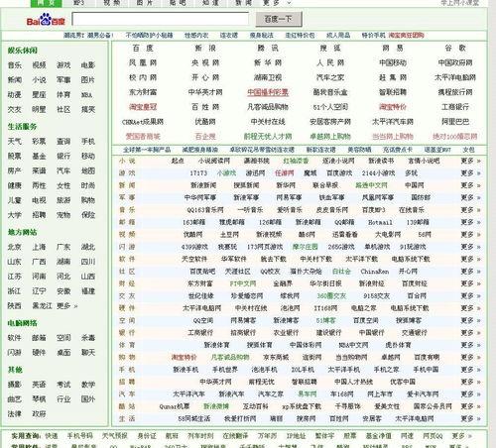Select the 网页 search tab
Image resolution: width=496 pixels, height=448 pixels.
click(46, 3)
